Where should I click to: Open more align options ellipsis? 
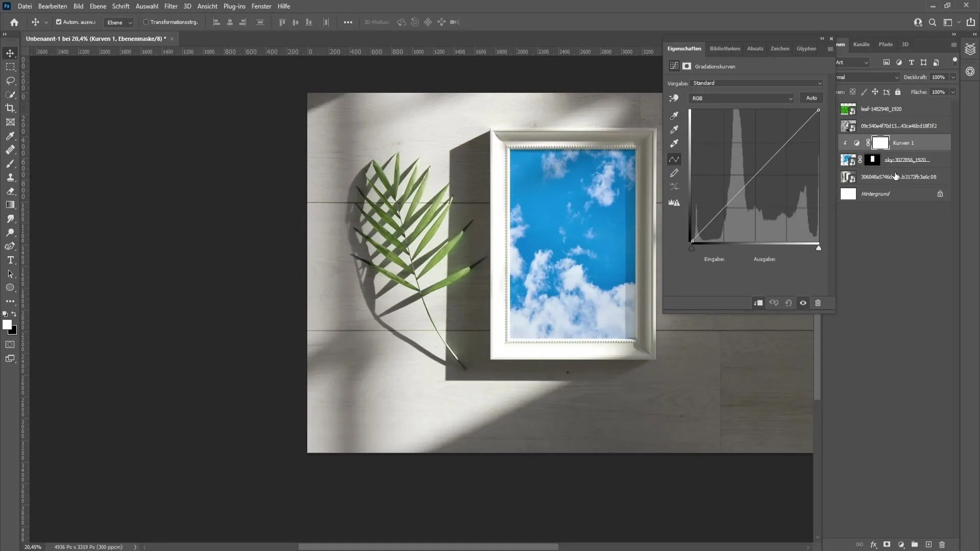(x=348, y=22)
